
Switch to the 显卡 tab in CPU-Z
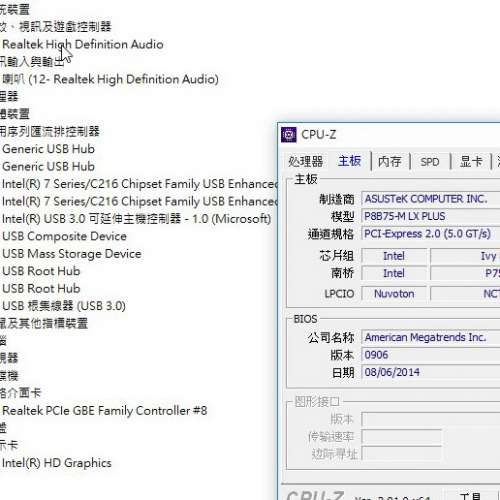(471, 162)
